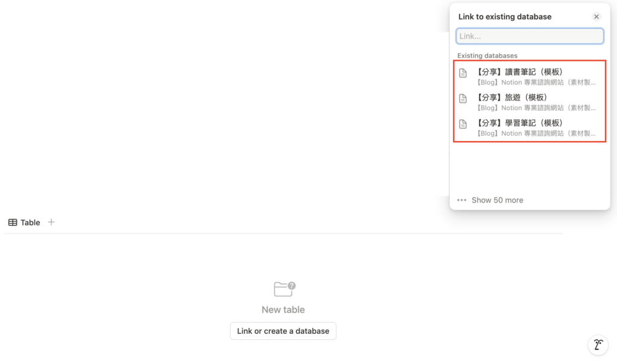Click the page icon beside 讀書筆記（模板）
The height and width of the screenshot is (364, 617).
(x=463, y=73)
